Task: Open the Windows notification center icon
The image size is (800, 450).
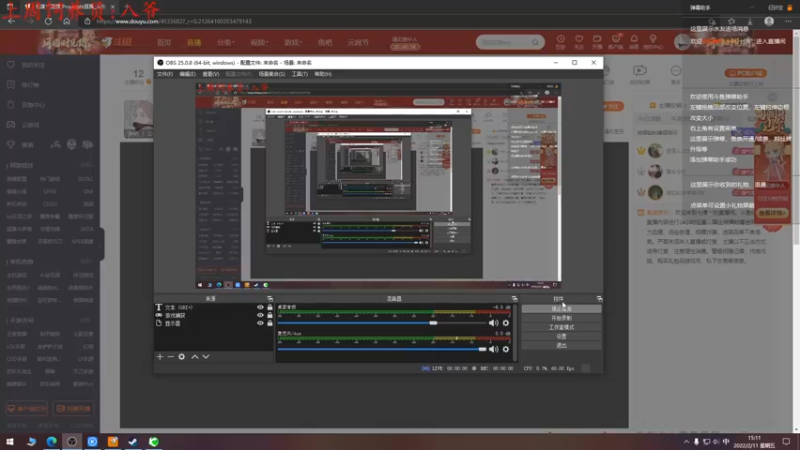Action: click(x=786, y=442)
